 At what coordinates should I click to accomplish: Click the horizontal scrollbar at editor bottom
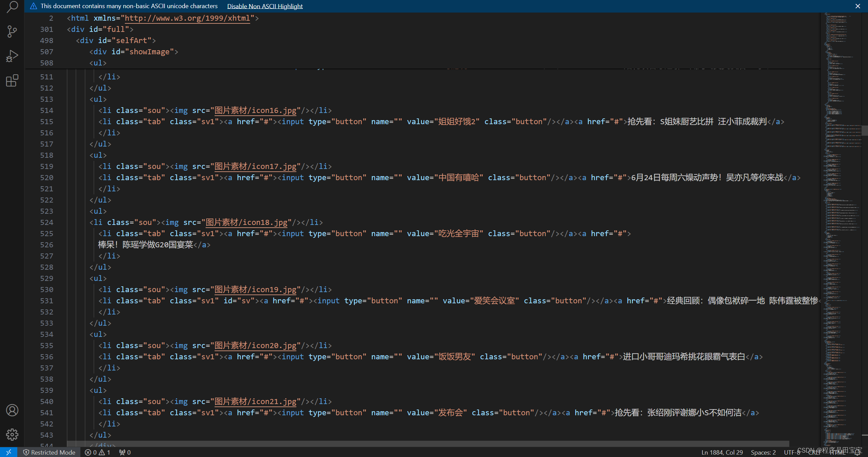coord(427,443)
